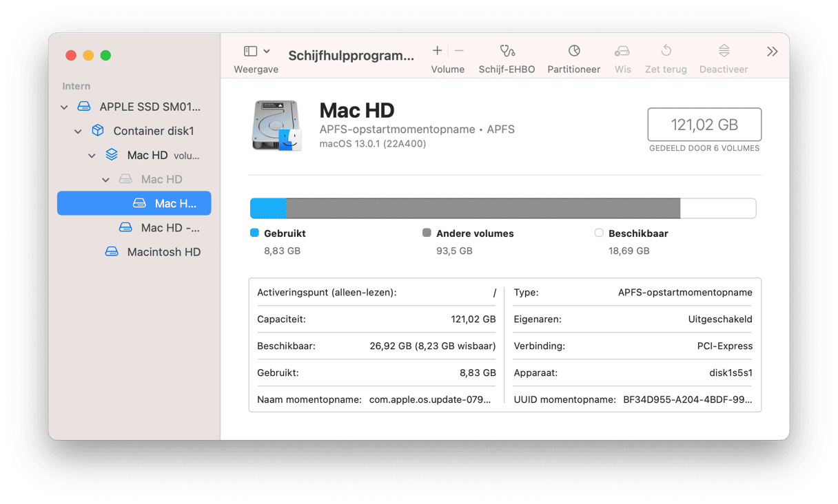This screenshot has width=838, height=504.
Task: Close the window with red button
Action: 70,56
